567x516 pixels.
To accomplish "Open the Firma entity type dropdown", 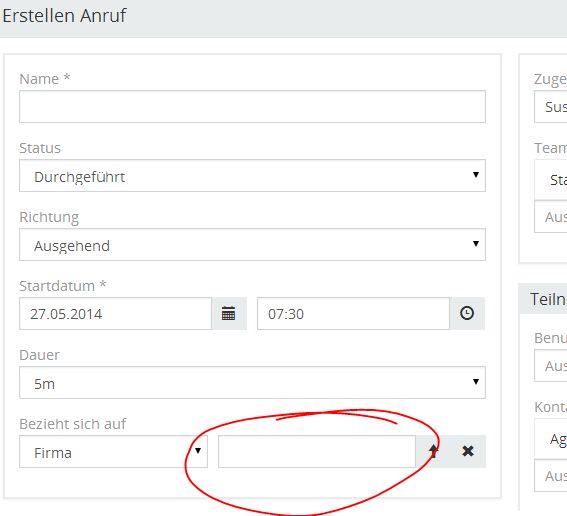I will (114, 452).
